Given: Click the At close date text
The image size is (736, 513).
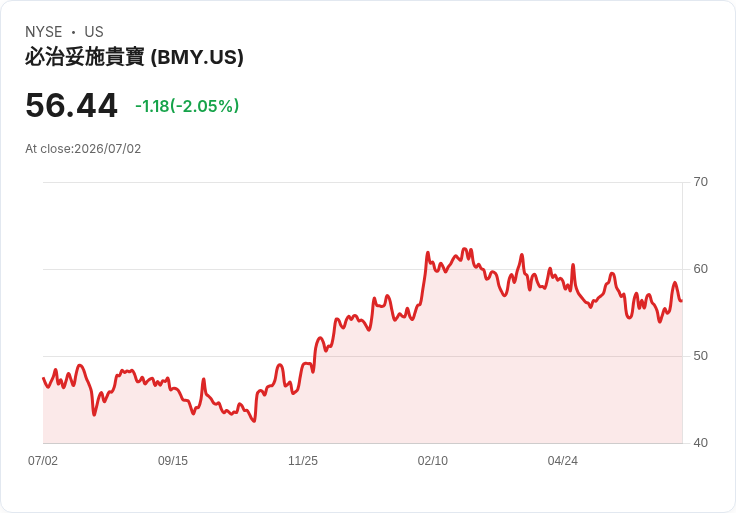Looking at the screenshot, I should 83,149.
